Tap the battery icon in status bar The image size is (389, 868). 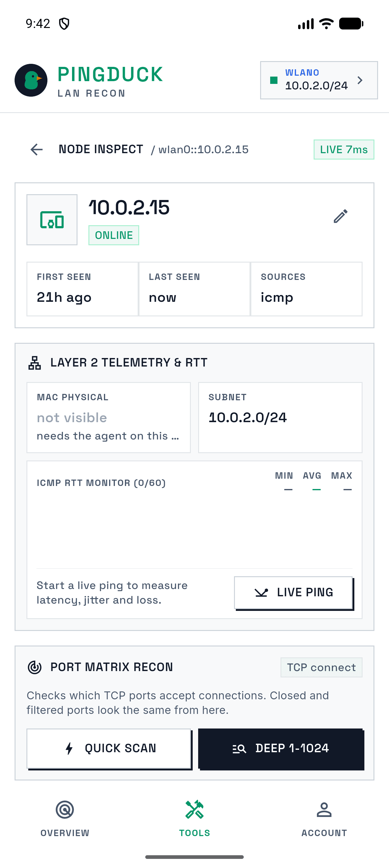351,24
